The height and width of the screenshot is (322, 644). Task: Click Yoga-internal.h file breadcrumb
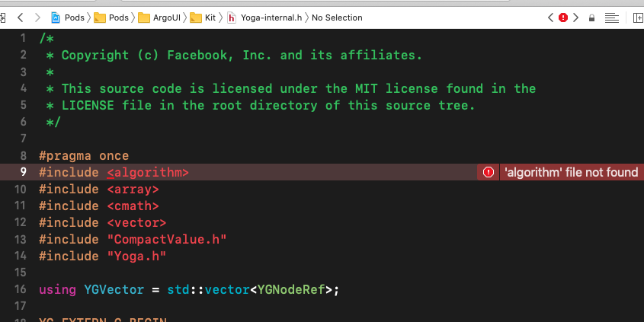[264, 17]
